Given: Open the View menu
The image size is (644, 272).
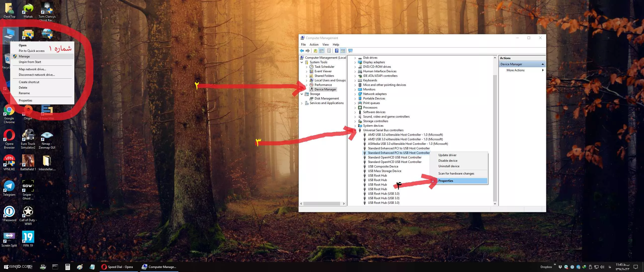Looking at the screenshot, I should pyautogui.click(x=326, y=45).
